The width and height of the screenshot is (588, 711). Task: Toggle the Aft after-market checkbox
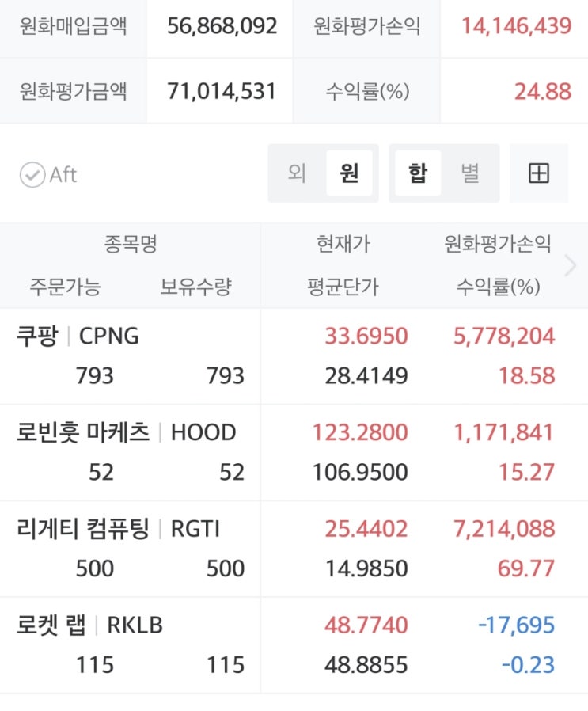pyautogui.click(x=32, y=174)
